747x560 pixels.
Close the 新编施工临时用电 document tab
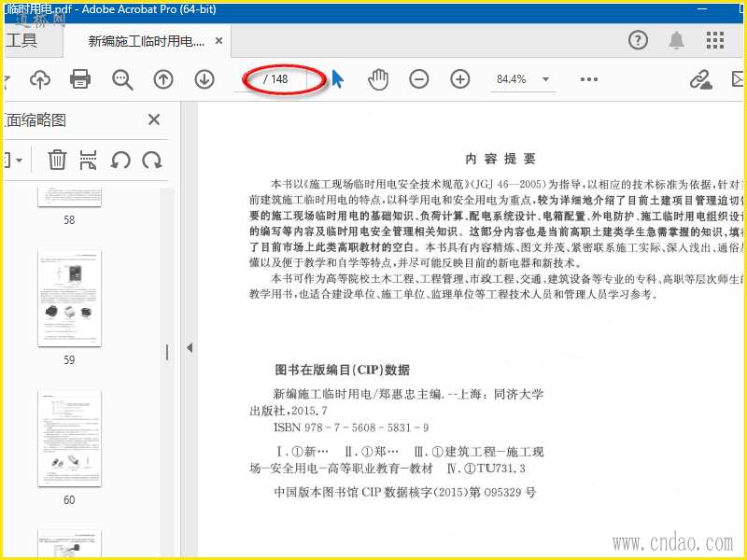pos(218,41)
